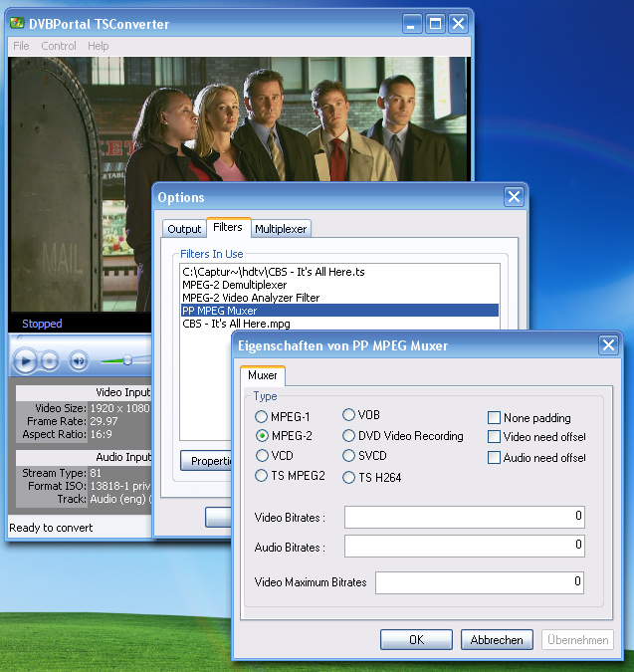Toggle the Video need offset checkbox
Image resolution: width=634 pixels, height=672 pixels.
[495, 438]
